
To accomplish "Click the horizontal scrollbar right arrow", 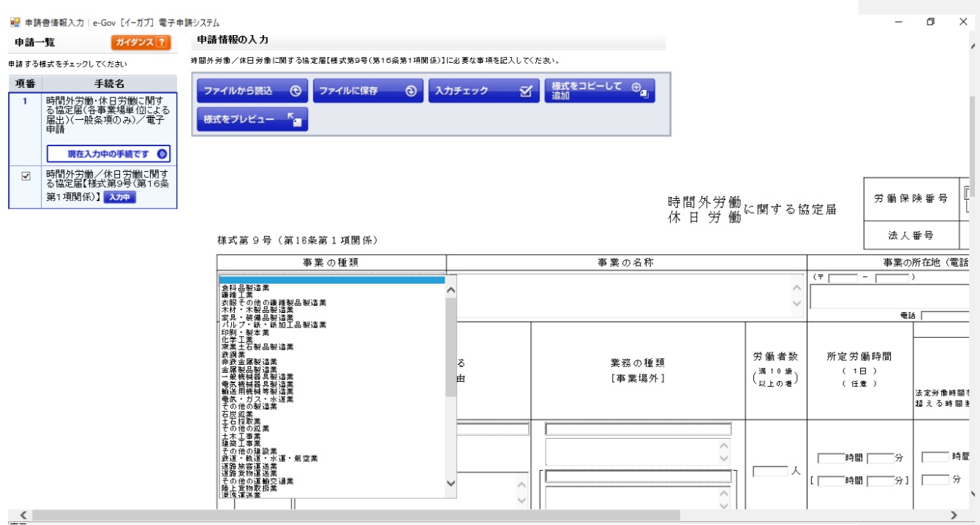I will 953,515.
